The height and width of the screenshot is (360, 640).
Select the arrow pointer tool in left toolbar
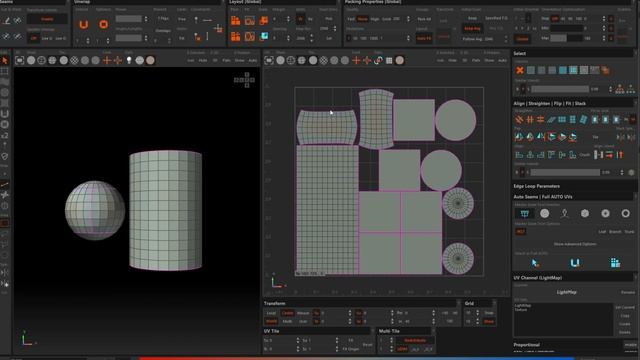[5, 61]
